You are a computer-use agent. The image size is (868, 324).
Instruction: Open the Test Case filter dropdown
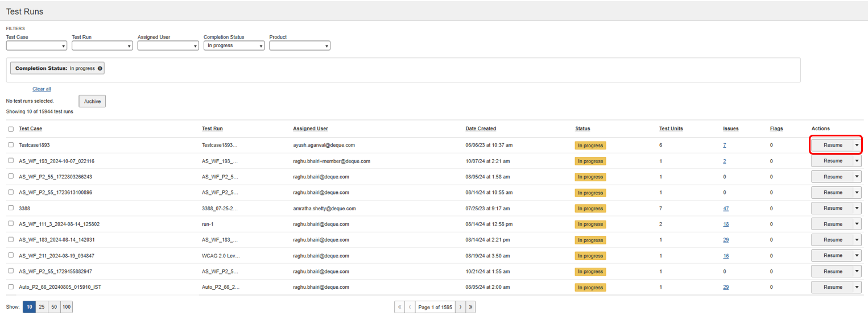click(36, 46)
